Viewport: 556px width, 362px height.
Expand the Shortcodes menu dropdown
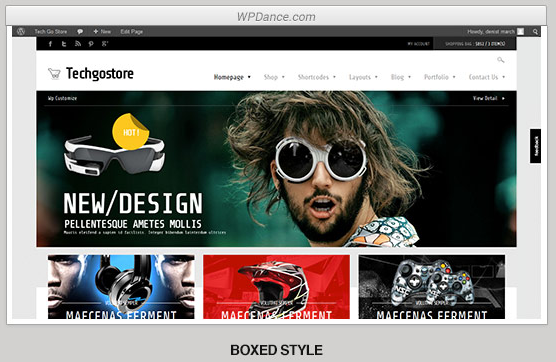(317, 77)
